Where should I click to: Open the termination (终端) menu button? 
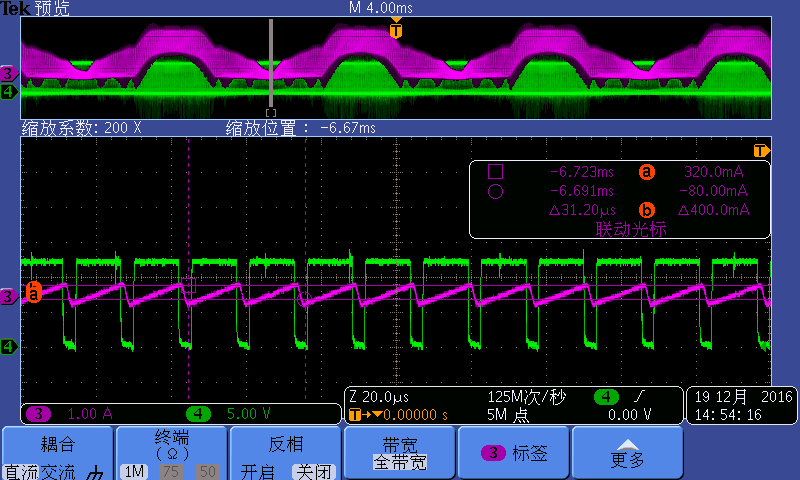(x=172, y=453)
